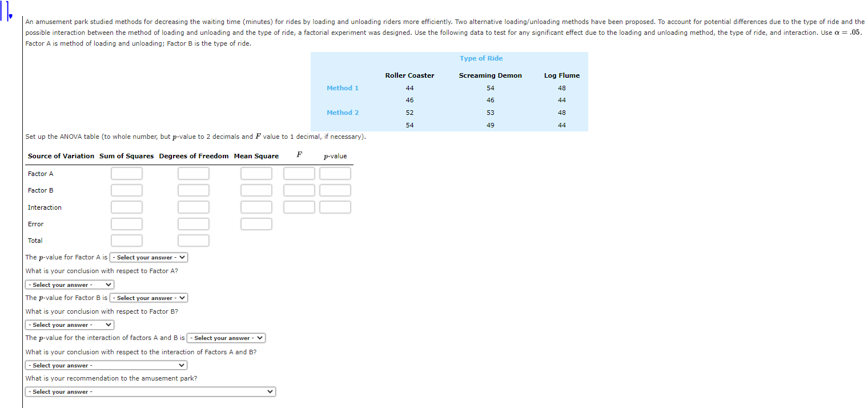Open the Factor A conclusion dropdown

point(69,284)
